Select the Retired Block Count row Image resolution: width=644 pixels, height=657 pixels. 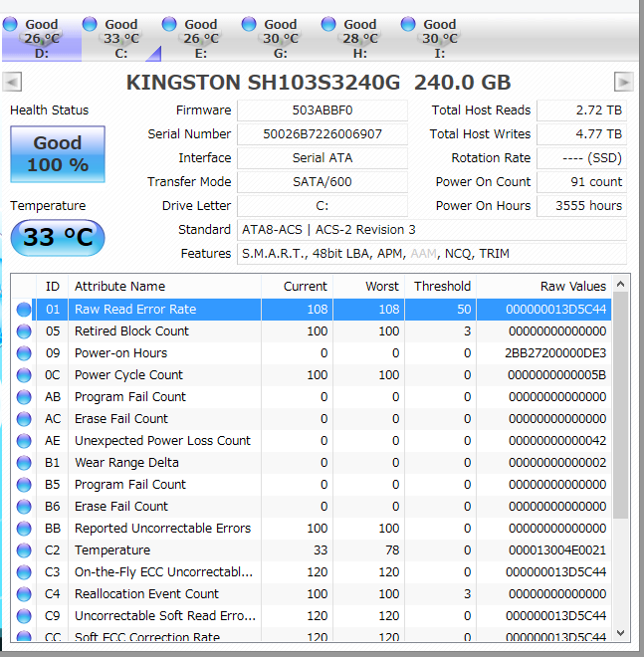(312, 331)
